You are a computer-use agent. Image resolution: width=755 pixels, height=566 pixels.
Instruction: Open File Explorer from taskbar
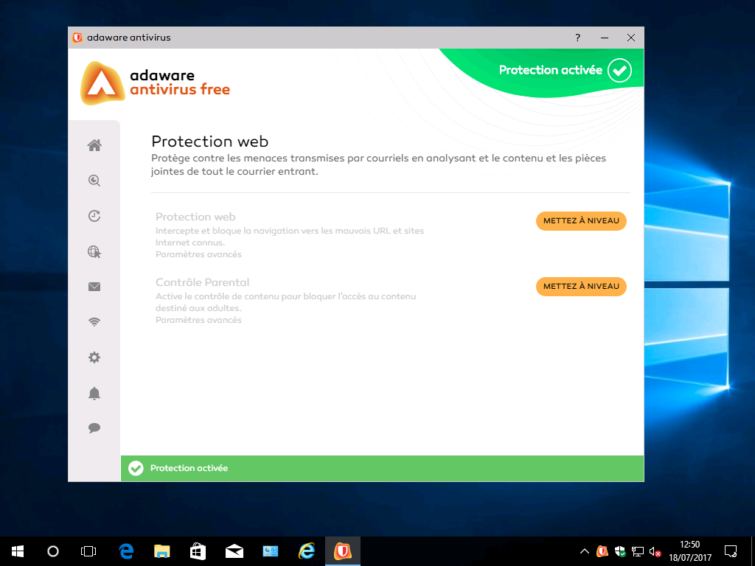(x=162, y=551)
